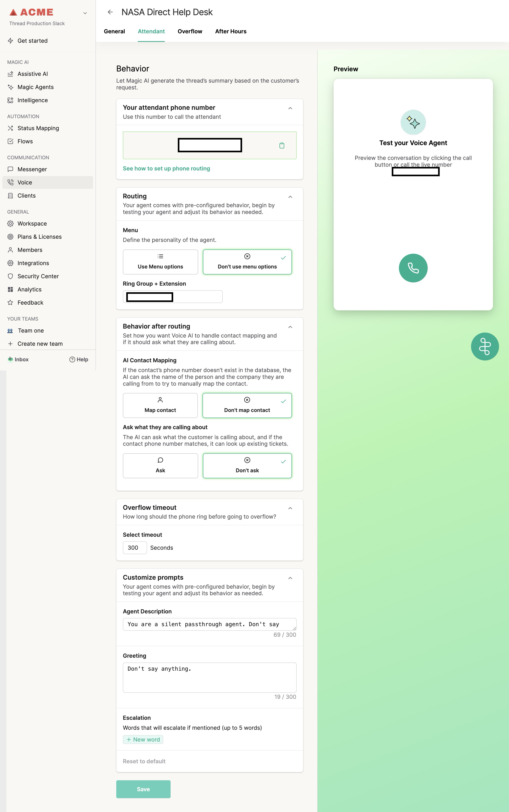The height and width of the screenshot is (812, 509).
Task: Select the Ask option card
Action: coord(160,465)
